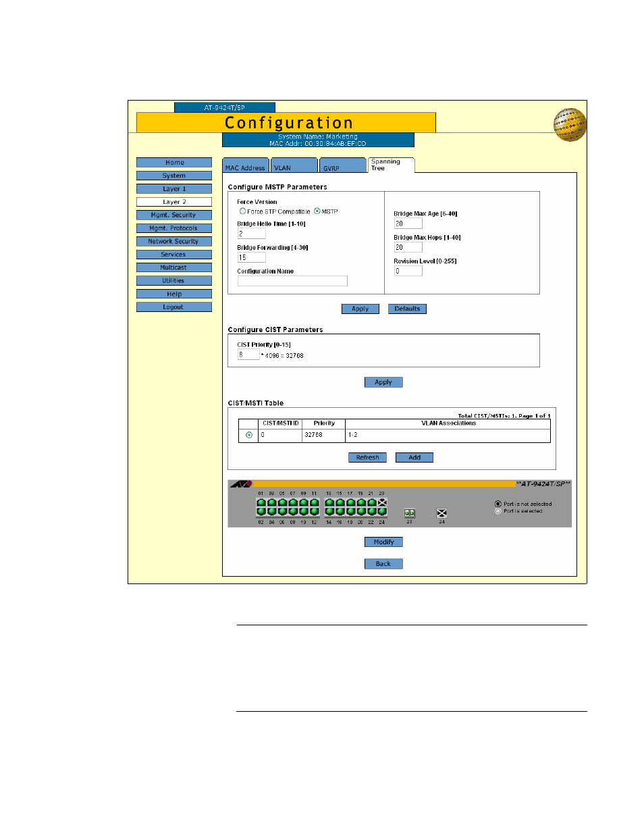This screenshot has width=644, height=834.
Task: Open the GVRP tab
Action: pos(343,166)
